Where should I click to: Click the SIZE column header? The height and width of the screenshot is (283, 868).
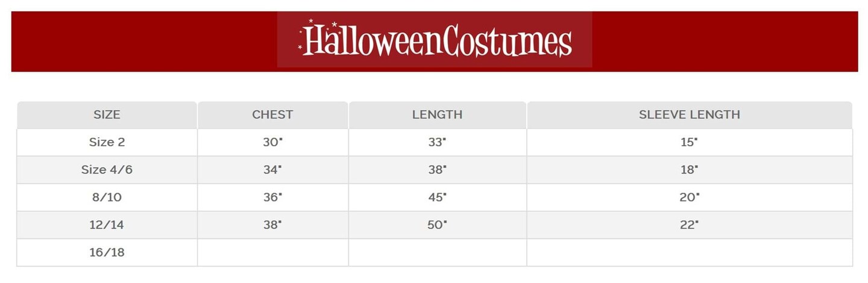point(107,114)
